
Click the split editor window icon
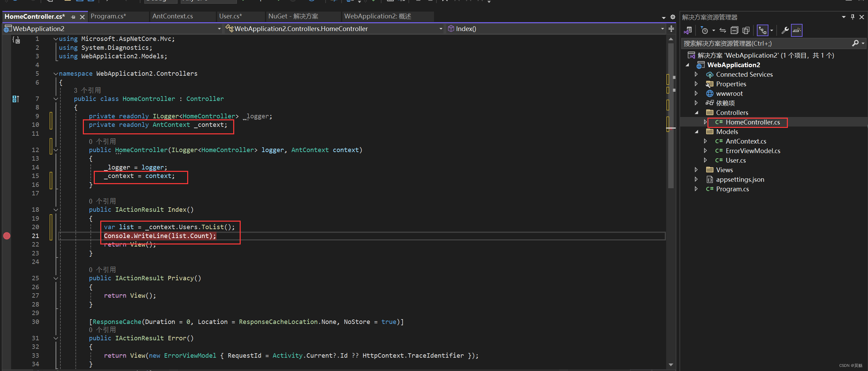coord(671,29)
